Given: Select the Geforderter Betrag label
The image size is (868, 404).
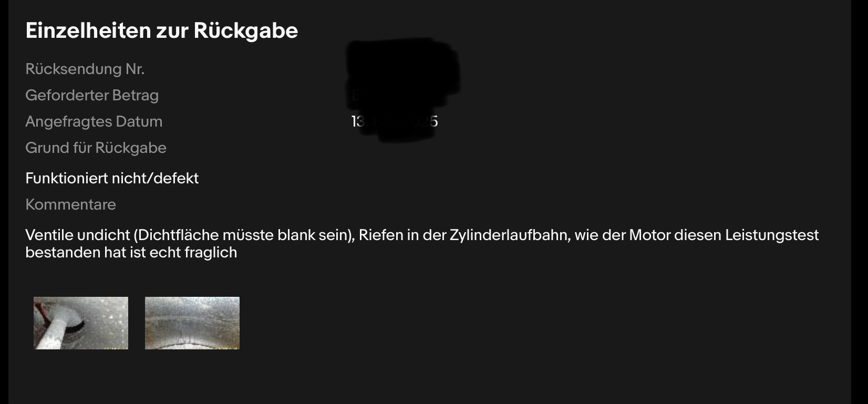Looking at the screenshot, I should point(92,95).
